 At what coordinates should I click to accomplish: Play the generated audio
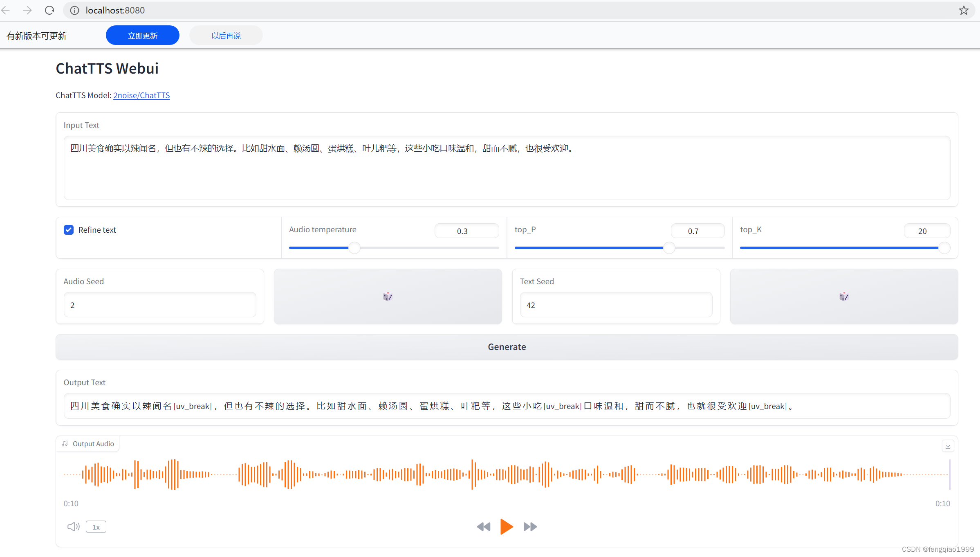tap(507, 527)
